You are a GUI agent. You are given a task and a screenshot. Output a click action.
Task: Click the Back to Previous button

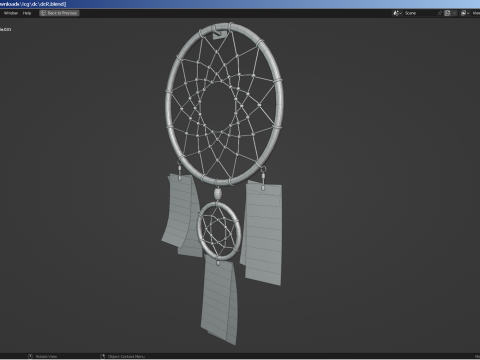(x=59, y=13)
